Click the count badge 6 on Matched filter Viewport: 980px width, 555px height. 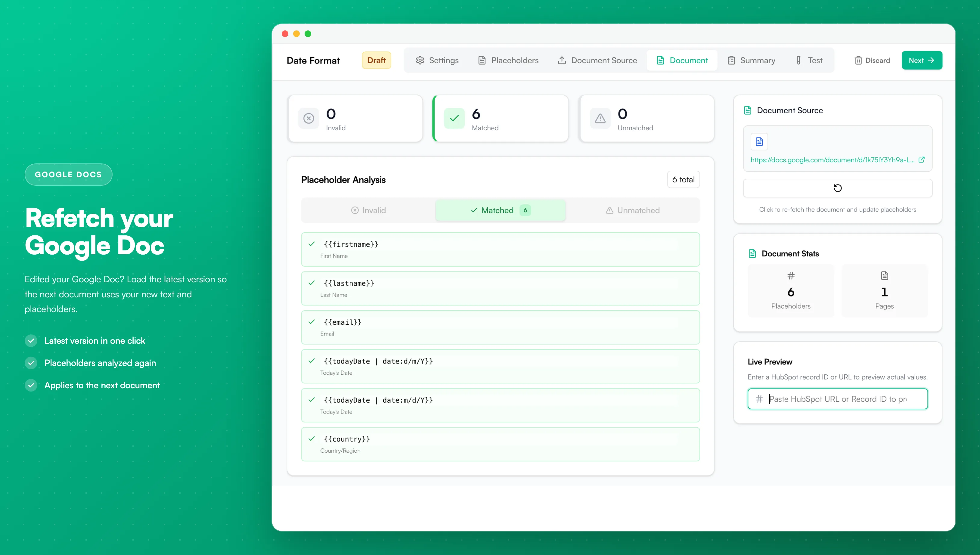click(x=525, y=210)
